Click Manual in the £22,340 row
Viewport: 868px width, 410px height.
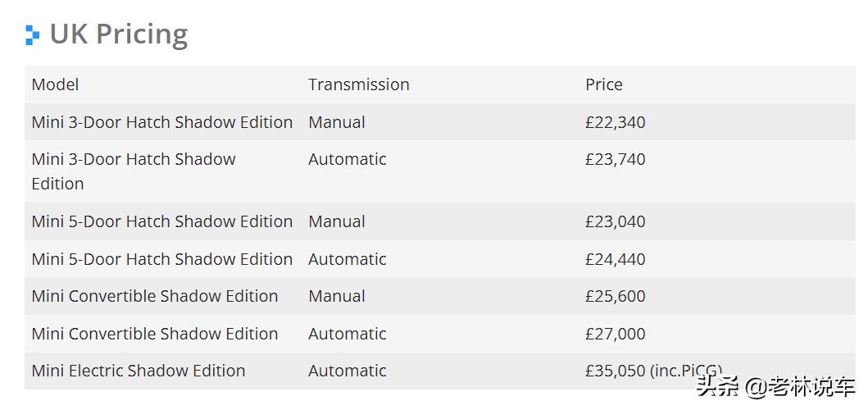336,122
